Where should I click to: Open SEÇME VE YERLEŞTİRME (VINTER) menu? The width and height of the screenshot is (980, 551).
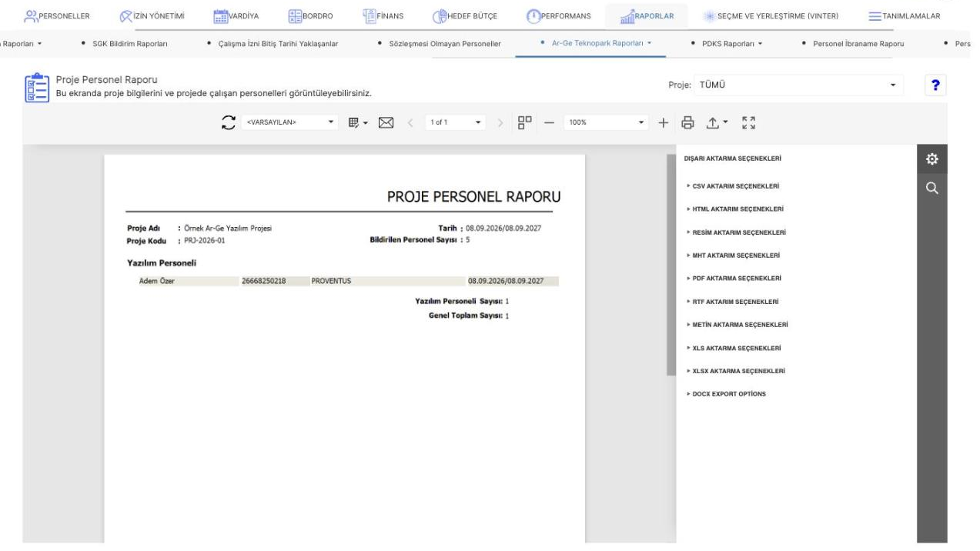(x=771, y=15)
